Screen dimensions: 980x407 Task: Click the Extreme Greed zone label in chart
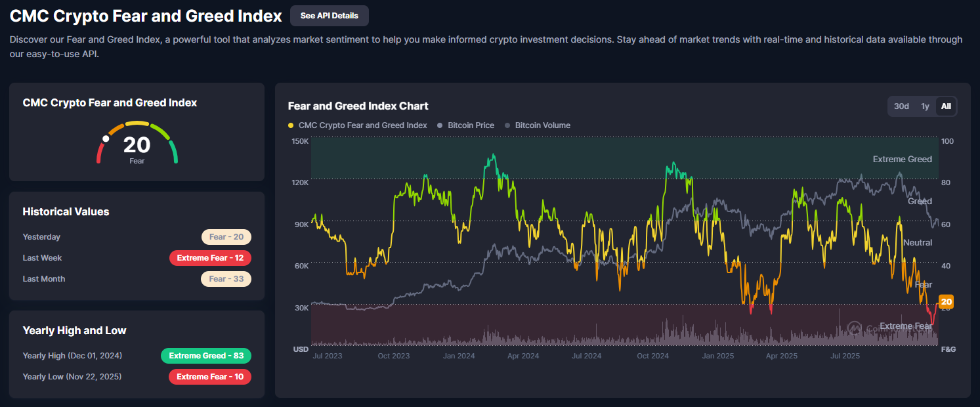pyautogui.click(x=902, y=159)
